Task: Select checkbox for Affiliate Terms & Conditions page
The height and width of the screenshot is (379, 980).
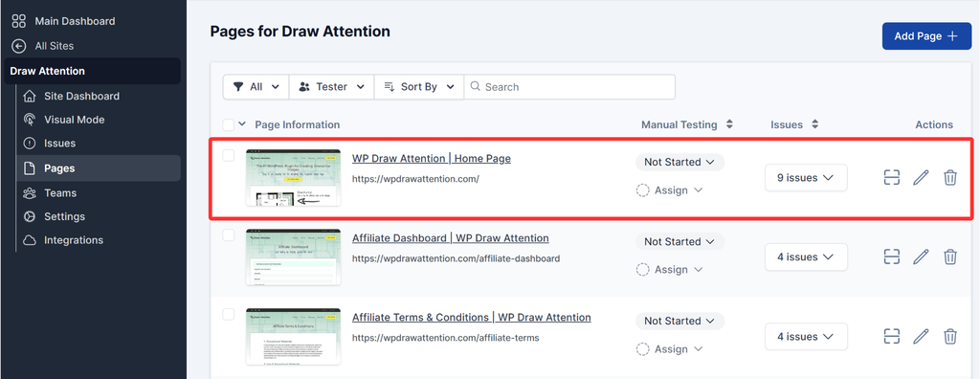Action: pyautogui.click(x=229, y=314)
